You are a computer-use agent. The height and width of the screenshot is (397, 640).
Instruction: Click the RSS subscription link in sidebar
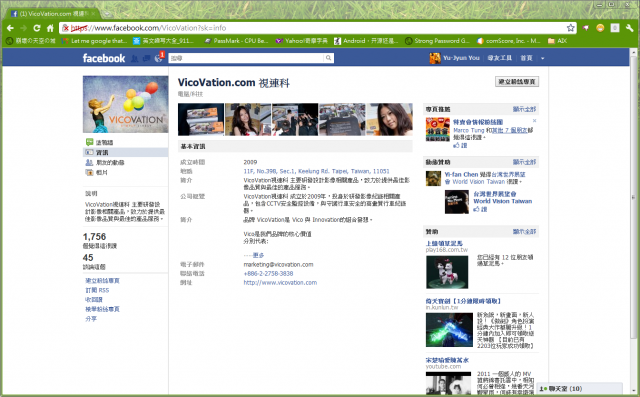[97, 290]
